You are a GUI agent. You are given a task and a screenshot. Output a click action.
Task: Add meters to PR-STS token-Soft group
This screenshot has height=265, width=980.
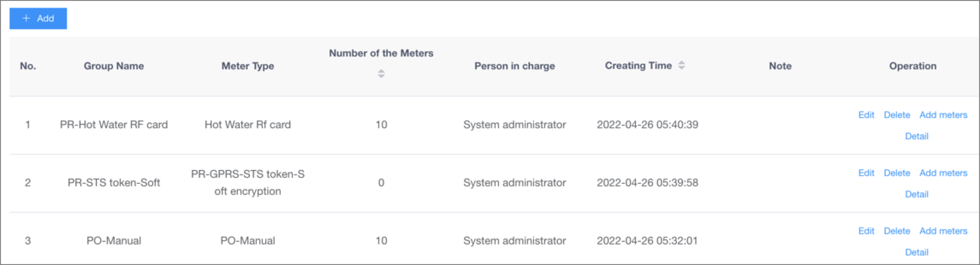point(943,173)
